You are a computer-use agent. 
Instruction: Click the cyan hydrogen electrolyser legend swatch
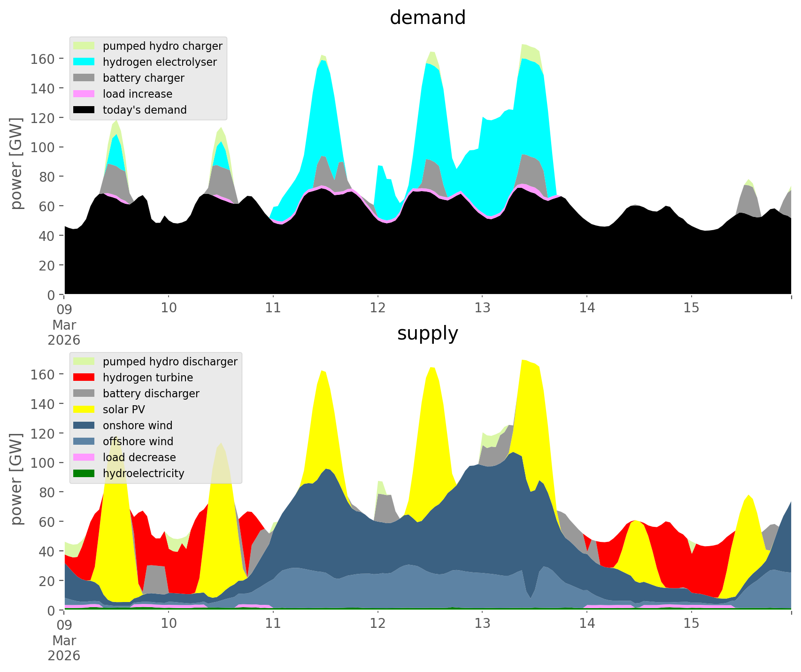pyautogui.click(x=85, y=62)
